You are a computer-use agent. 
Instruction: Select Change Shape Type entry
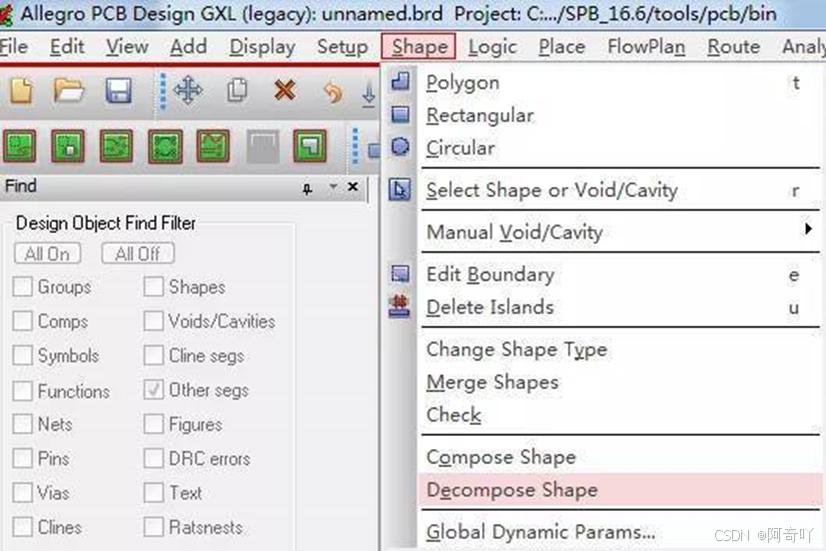pyautogui.click(x=620, y=349)
